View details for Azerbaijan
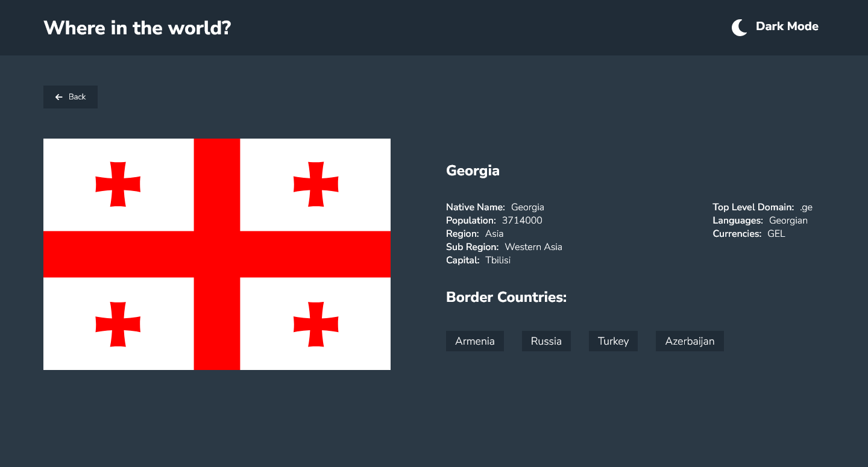The width and height of the screenshot is (868, 467). 690,340
